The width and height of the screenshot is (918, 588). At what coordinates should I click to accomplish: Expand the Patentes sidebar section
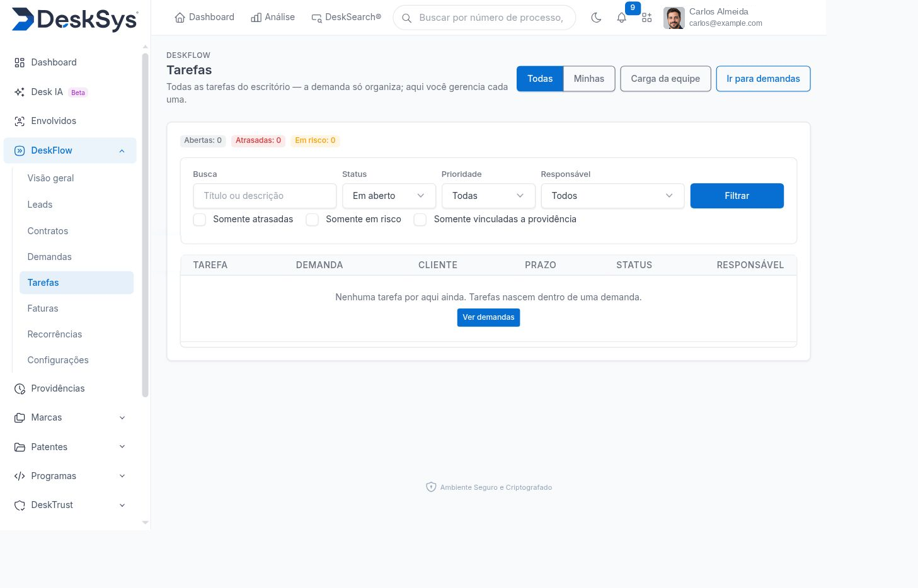click(122, 447)
